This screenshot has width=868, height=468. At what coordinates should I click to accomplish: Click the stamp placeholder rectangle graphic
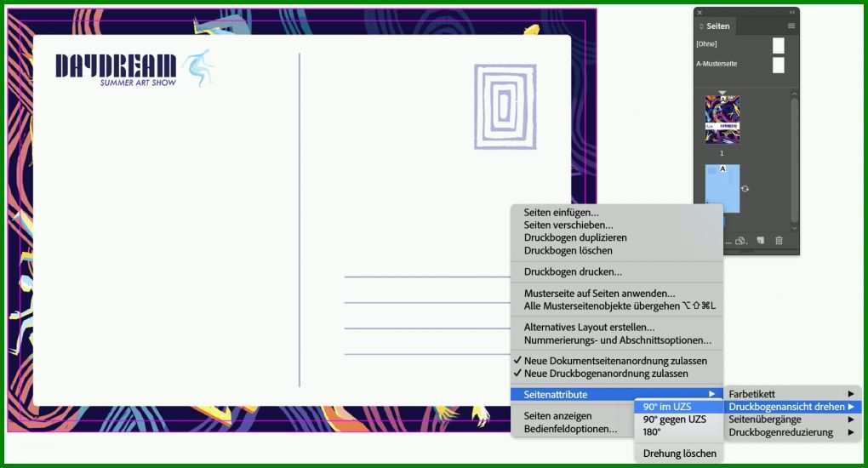point(505,107)
